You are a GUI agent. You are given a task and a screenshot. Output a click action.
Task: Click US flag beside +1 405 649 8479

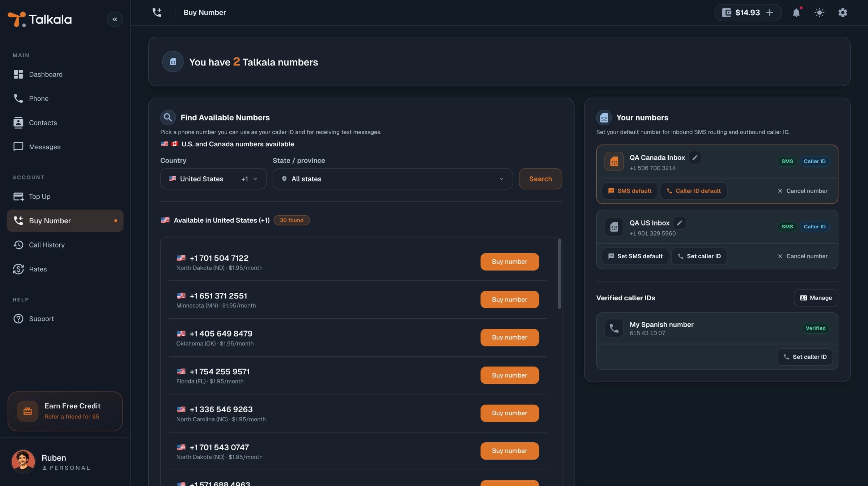click(x=181, y=334)
